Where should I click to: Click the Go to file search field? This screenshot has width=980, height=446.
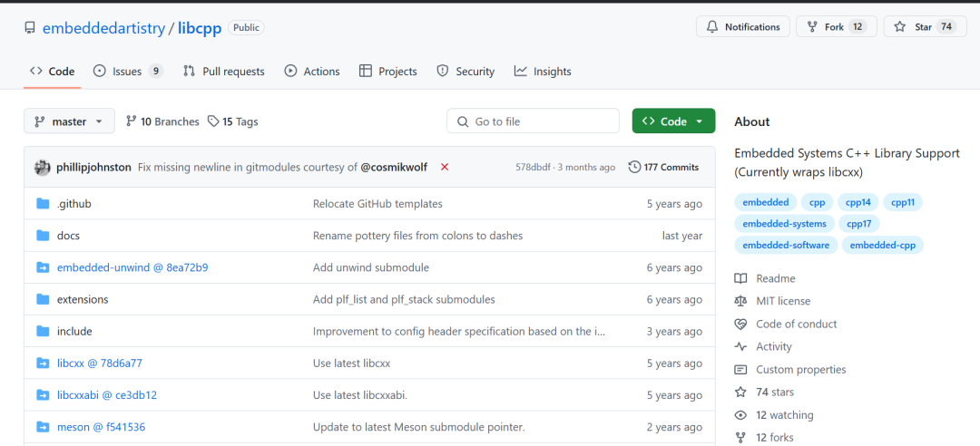pyautogui.click(x=534, y=121)
